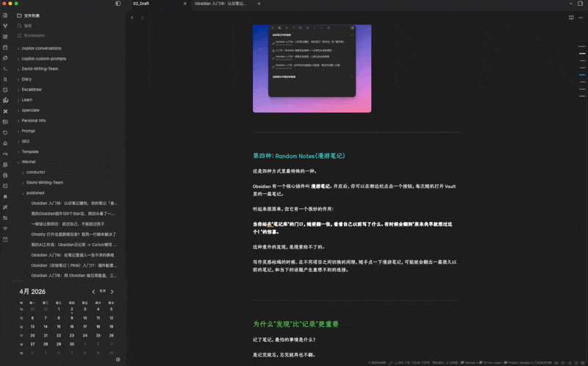Go to previous month in calendar

93,291
